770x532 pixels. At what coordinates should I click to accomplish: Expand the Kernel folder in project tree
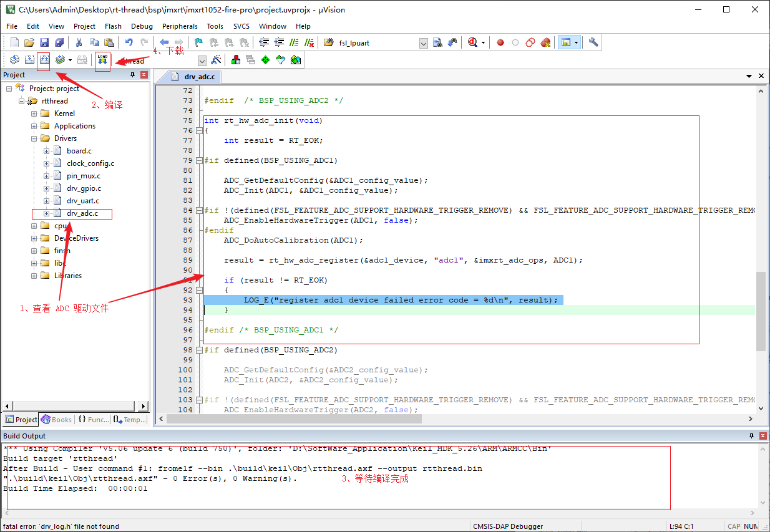click(x=34, y=114)
